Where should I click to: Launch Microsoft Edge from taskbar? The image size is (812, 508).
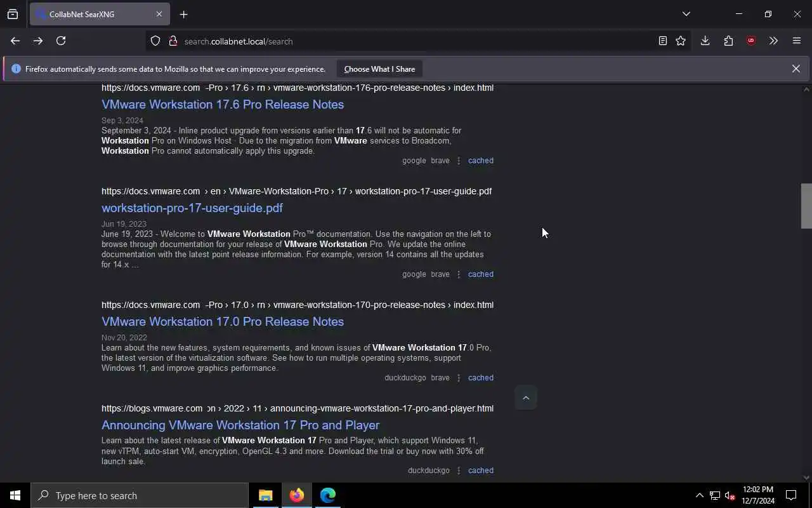click(x=327, y=495)
